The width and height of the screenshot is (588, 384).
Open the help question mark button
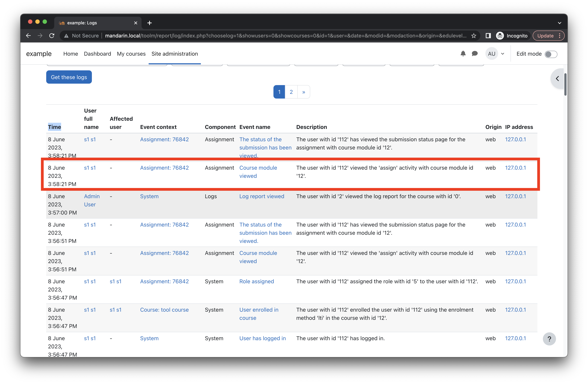549,339
